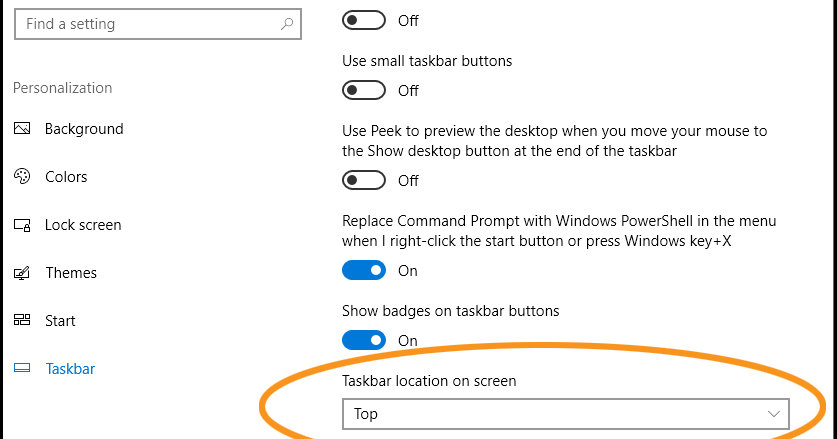This screenshot has height=439, width=837.
Task: Open the Taskbar location on screen dropdown
Action: 565,413
